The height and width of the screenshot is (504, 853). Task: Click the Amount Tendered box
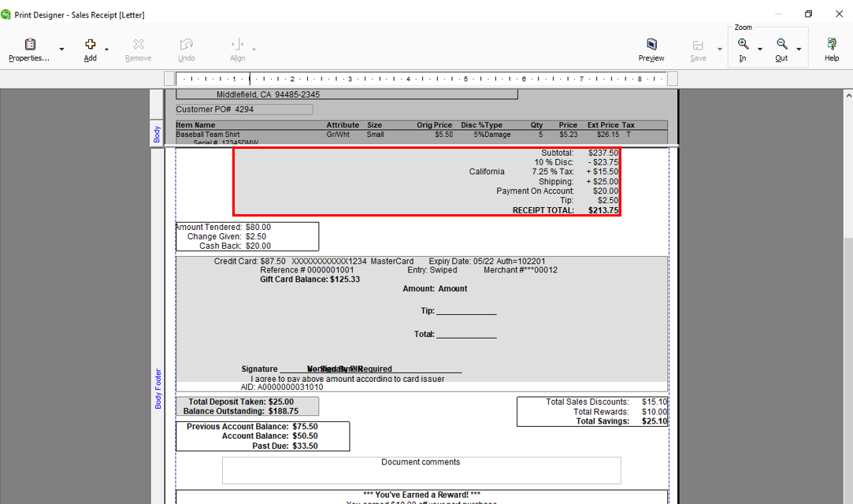(246, 235)
